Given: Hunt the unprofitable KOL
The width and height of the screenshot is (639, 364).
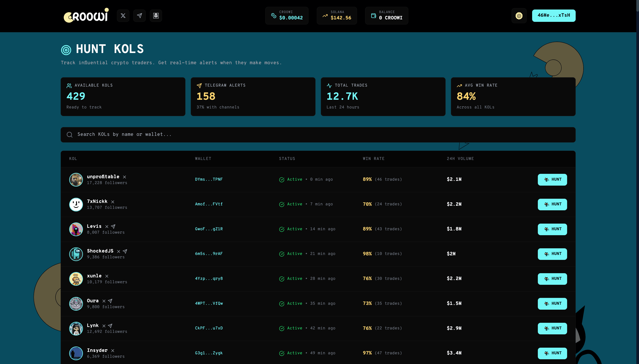Looking at the screenshot, I should (x=552, y=180).
